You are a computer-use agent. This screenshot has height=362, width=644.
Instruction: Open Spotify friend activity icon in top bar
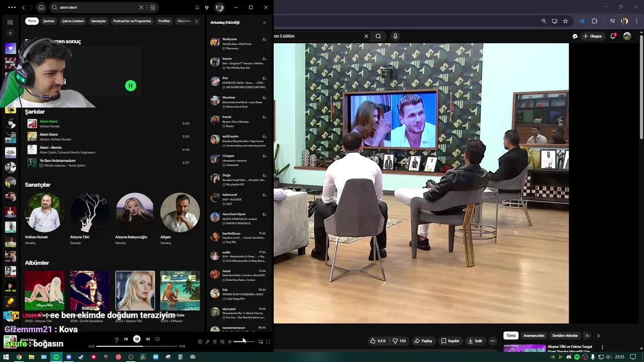(x=207, y=8)
